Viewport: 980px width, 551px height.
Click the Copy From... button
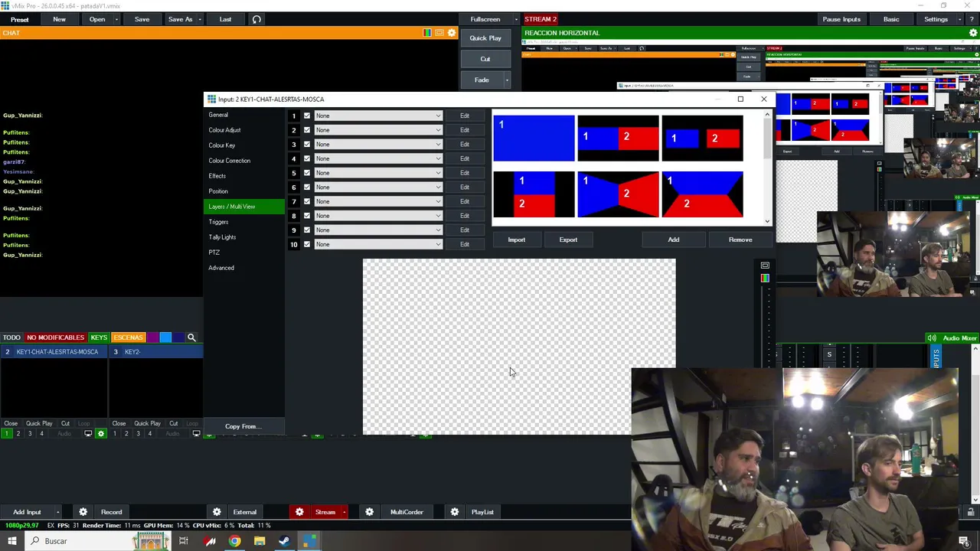tap(243, 426)
